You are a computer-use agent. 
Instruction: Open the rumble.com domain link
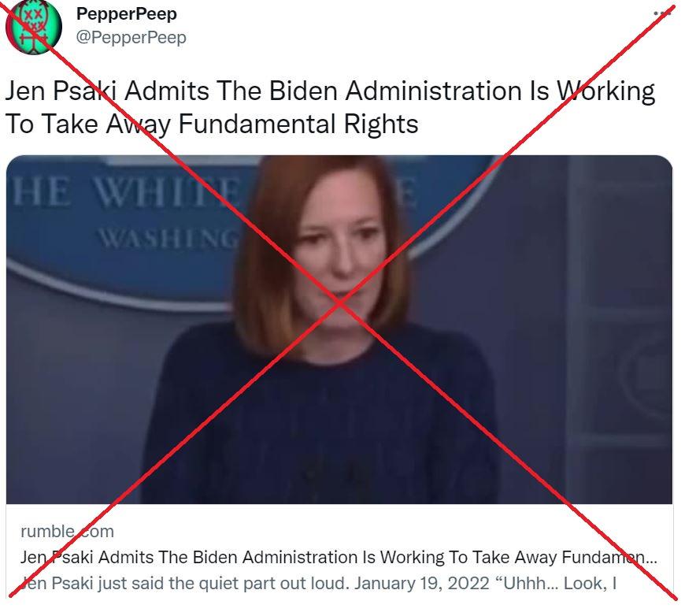(67, 532)
